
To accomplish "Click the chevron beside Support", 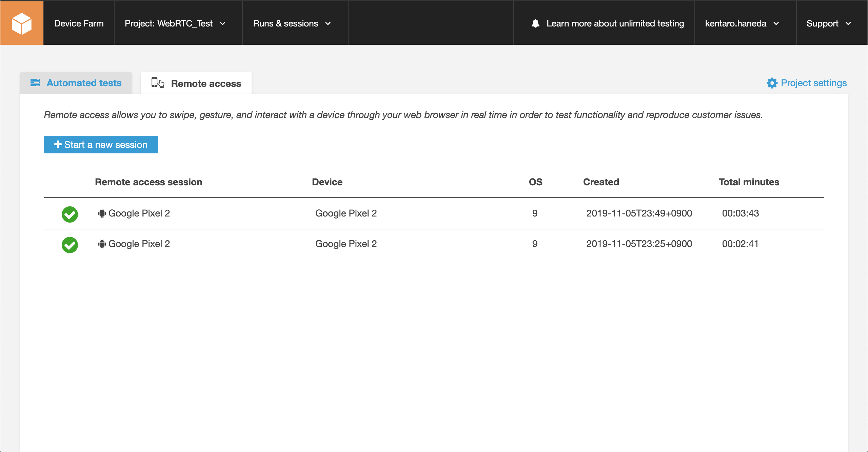I will pos(848,24).
